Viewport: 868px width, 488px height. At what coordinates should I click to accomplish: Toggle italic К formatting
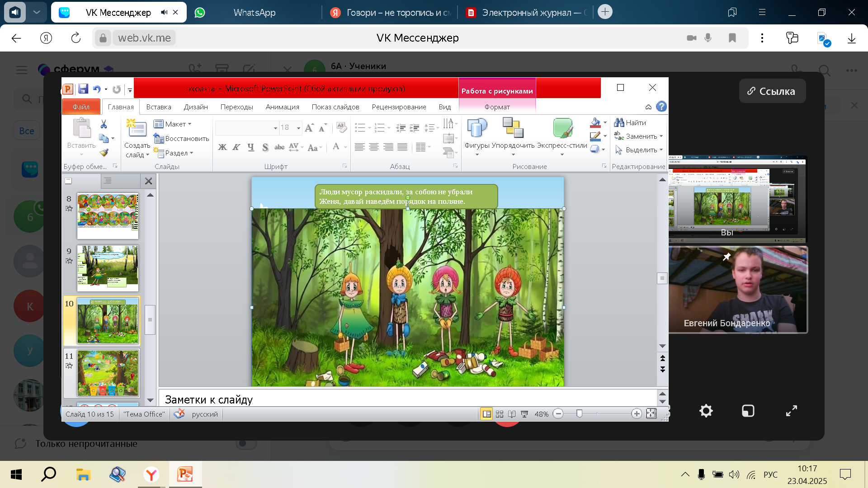point(236,147)
